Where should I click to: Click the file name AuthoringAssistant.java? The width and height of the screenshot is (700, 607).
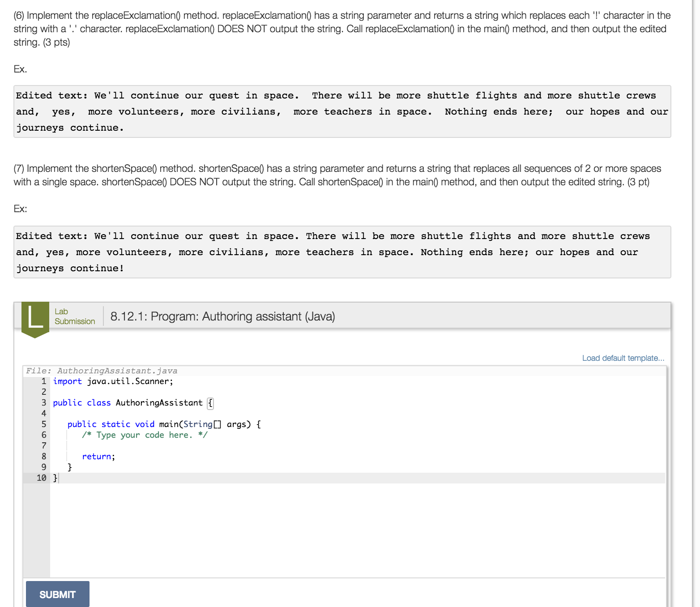117,370
